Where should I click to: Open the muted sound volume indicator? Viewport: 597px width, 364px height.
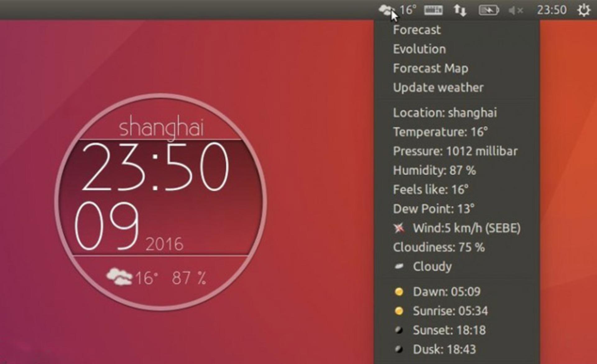click(x=516, y=10)
